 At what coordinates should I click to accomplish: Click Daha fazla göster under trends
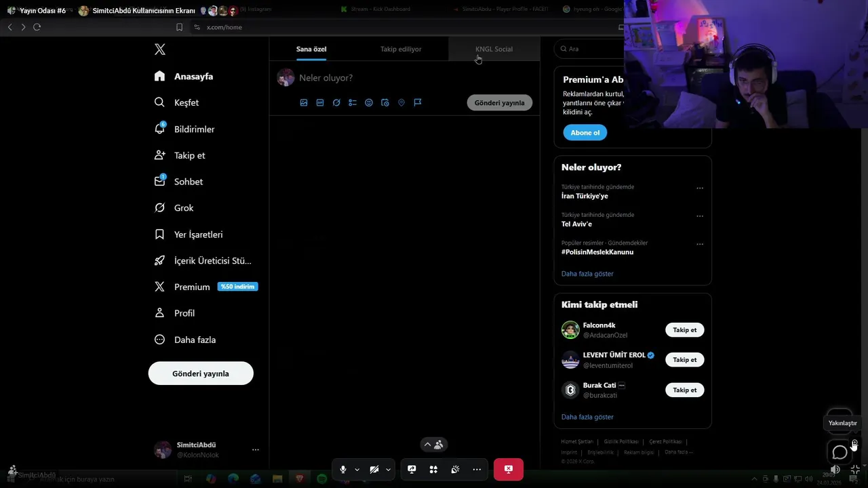(587, 274)
